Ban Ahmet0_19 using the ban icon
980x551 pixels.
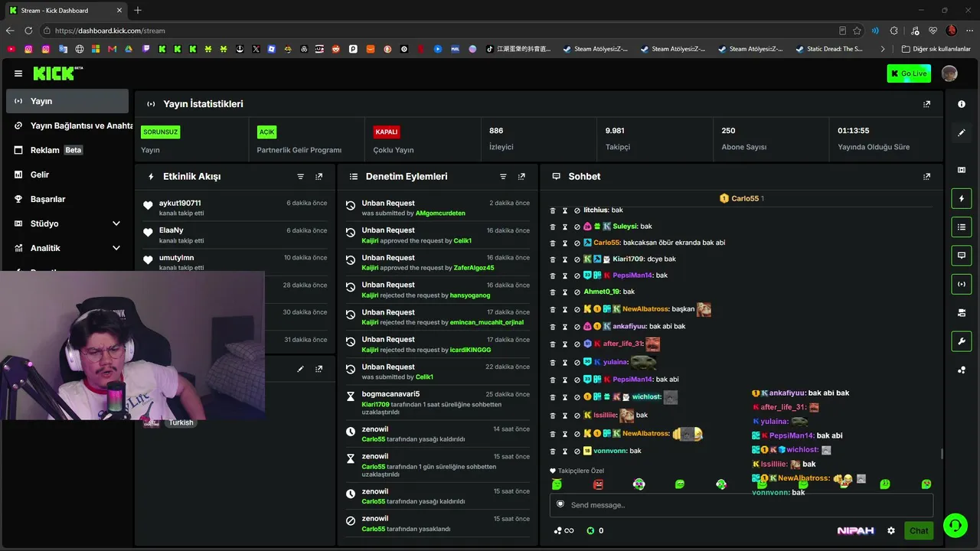click(x=577, y=292)
